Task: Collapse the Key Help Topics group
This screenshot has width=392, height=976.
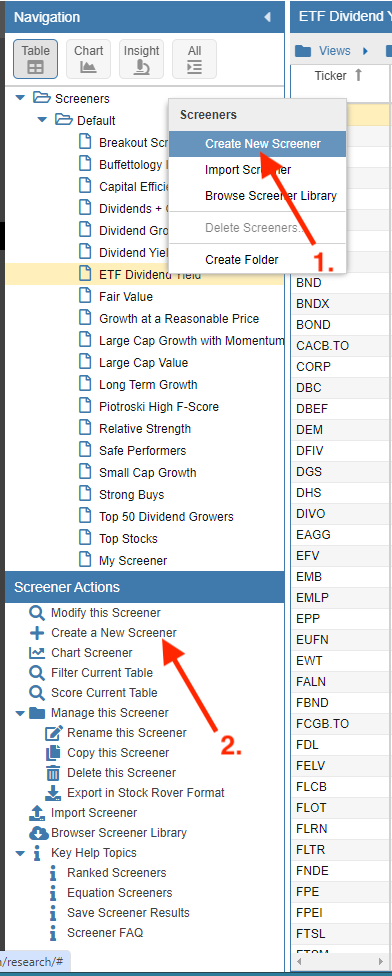Action: click(20, 853)
